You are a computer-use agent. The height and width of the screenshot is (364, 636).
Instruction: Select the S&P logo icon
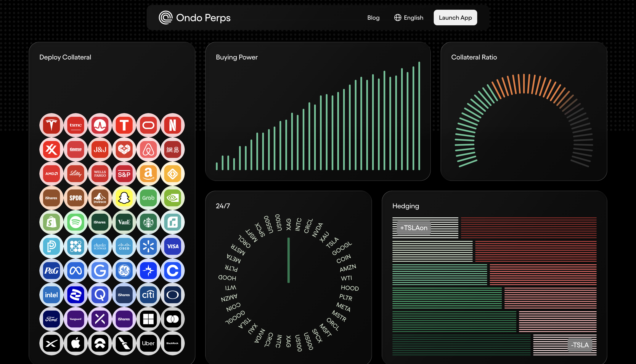(x=124, y=173)
